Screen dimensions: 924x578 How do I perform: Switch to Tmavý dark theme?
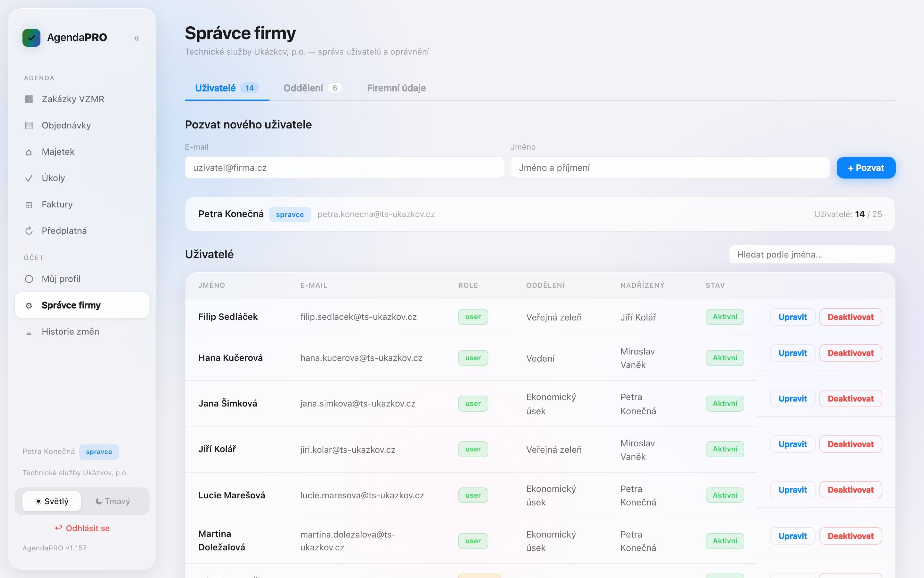point(113,501)
